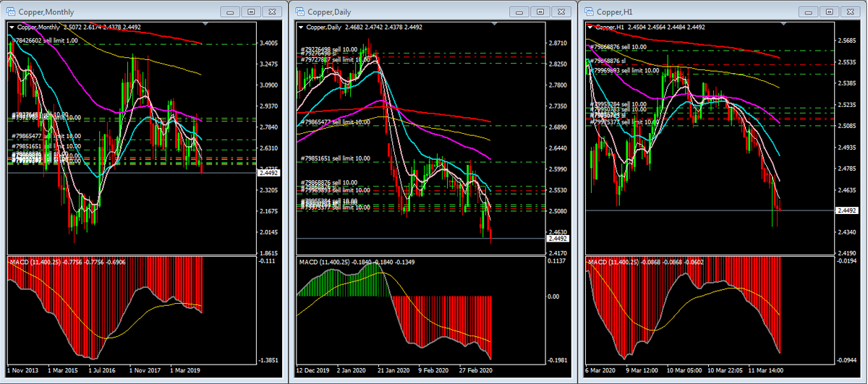Select order #79865477 sell limit on Monthly chart
The height and width of the screenshot is (384, 868).
(x=45, y=136)
